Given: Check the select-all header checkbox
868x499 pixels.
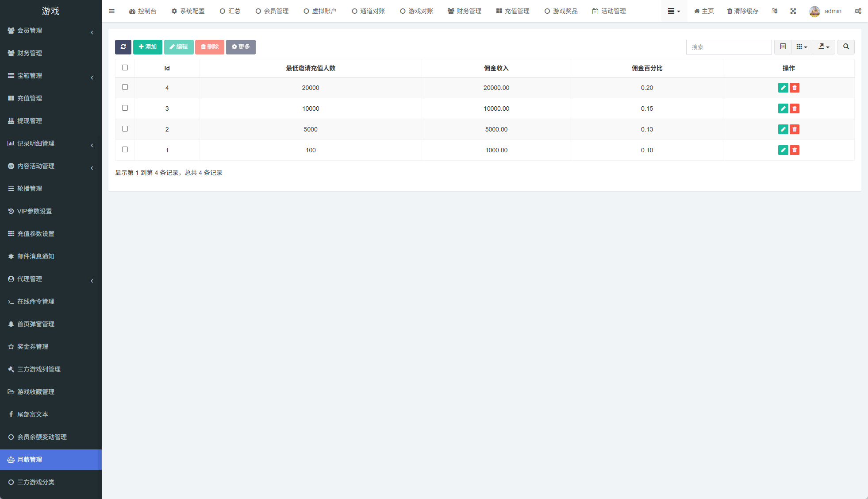Looking at the screenshot, I should tap(125, 68).
